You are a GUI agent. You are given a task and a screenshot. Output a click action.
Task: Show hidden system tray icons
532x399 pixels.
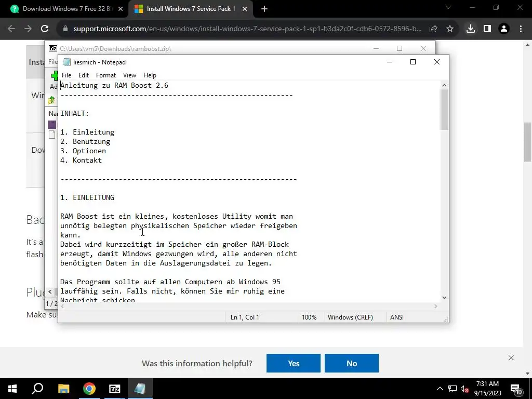click(x=440, y=389)
